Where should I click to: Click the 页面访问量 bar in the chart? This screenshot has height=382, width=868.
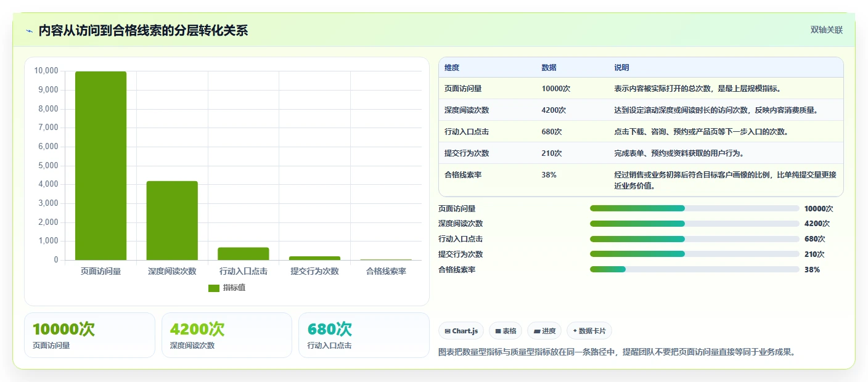tap(100, 166)
